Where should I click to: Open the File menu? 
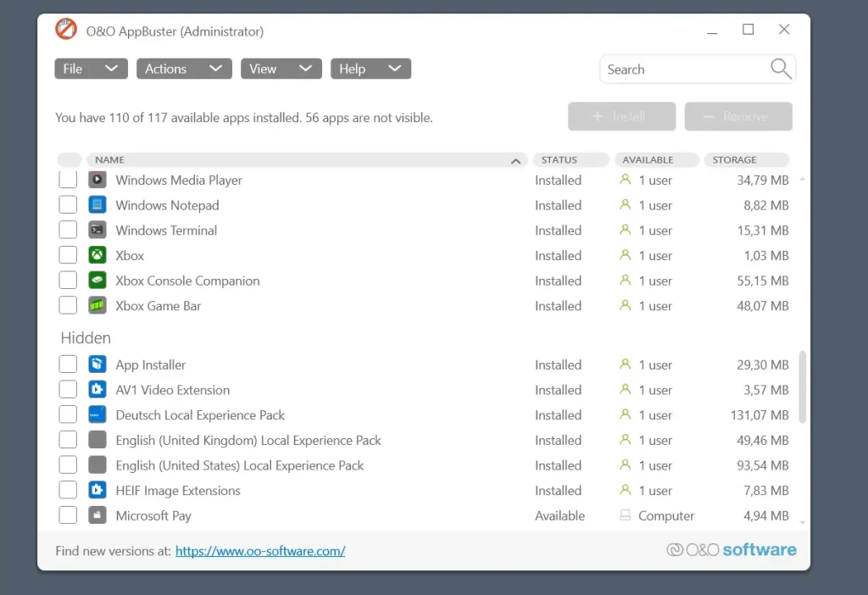coord(90,69)
